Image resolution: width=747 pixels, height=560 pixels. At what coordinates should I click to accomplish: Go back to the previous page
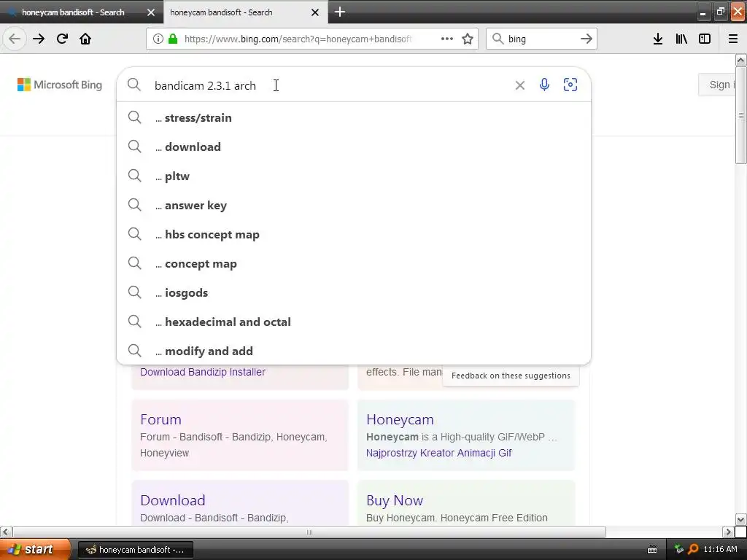click(15, 39)
